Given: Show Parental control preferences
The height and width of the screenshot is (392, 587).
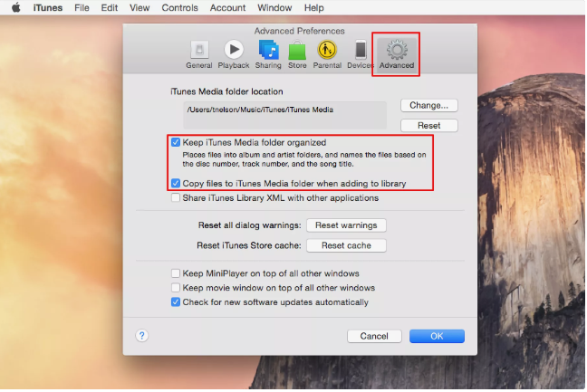Looking at the screenshot, I should pyautogui.click(x=327, y=54).
